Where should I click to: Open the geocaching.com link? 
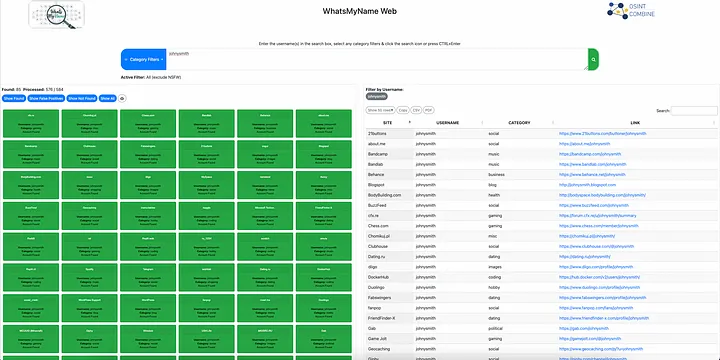[601, 349]
